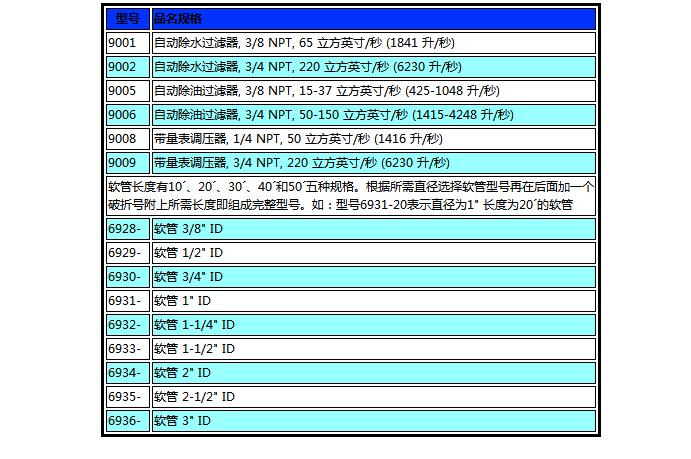The height and width of the screenshot is (459, 691).
Task: Click 自动除油过滤器 3/4 NPT description
Action: click(x=374, y=115)
